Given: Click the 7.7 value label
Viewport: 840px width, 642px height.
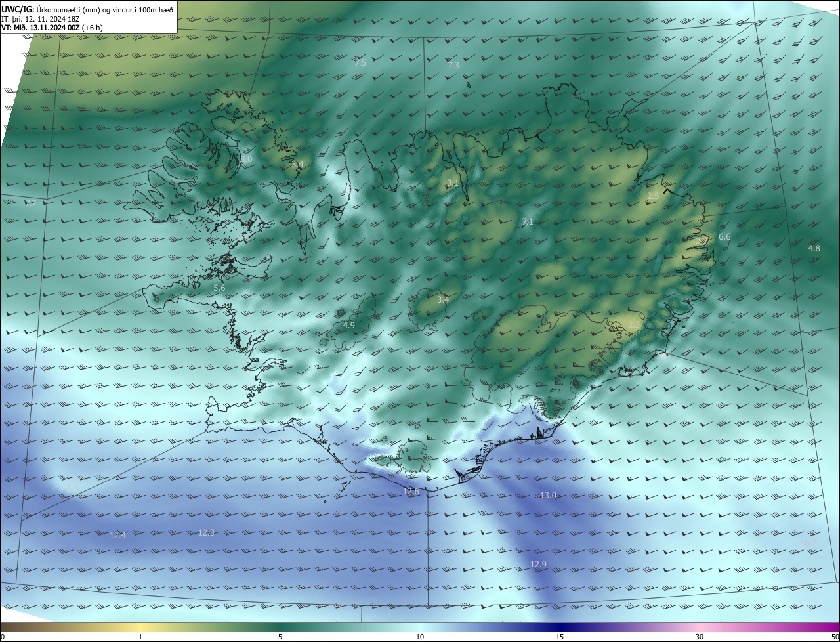Looking at the screenshot, I should pyautogui.click(x=30, y=203).
